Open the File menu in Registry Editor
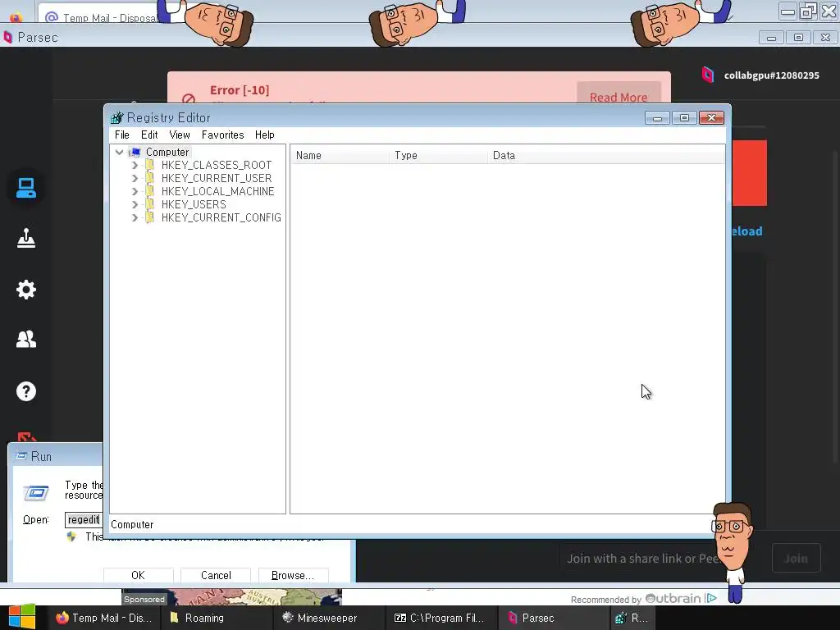Viewport: 840px width, 630px height. pyautogui.click(x=122, y=135)
